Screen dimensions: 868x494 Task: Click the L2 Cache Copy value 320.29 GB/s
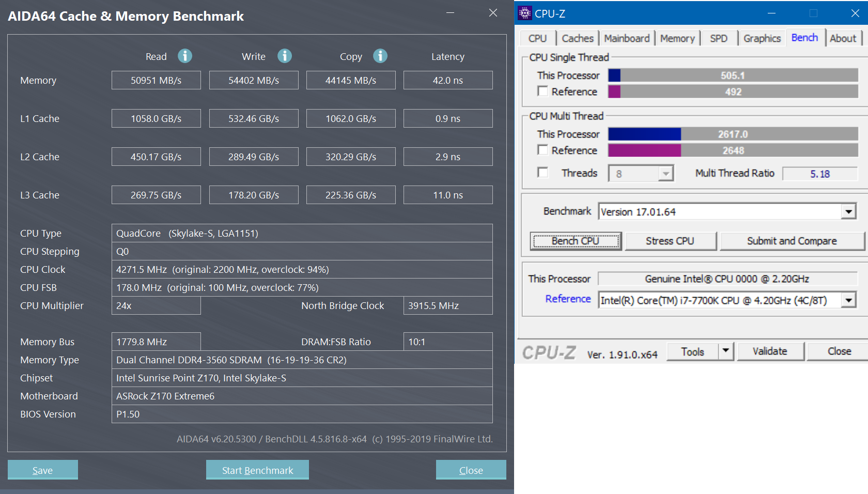[x=351, y=157]
